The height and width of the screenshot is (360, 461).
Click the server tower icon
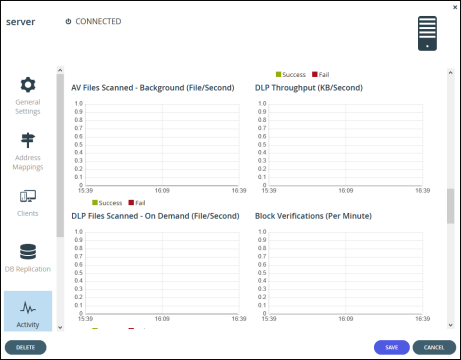coord(427,33)
